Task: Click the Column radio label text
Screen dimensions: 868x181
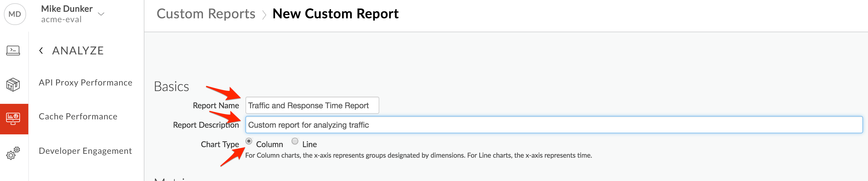Action: [x=269, y=144]
